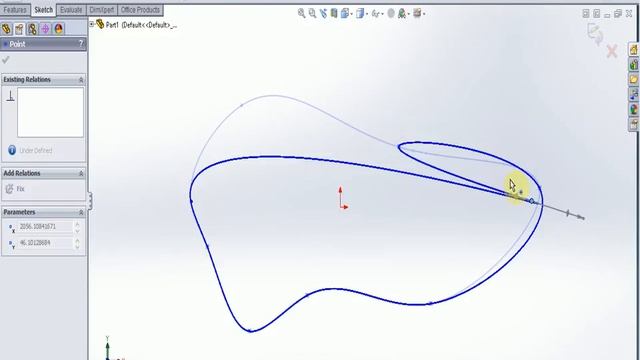Click the View Orientation icon
The width and height of the screenshot is (640, 360).
pyautogui.click(x=344, y=13)
